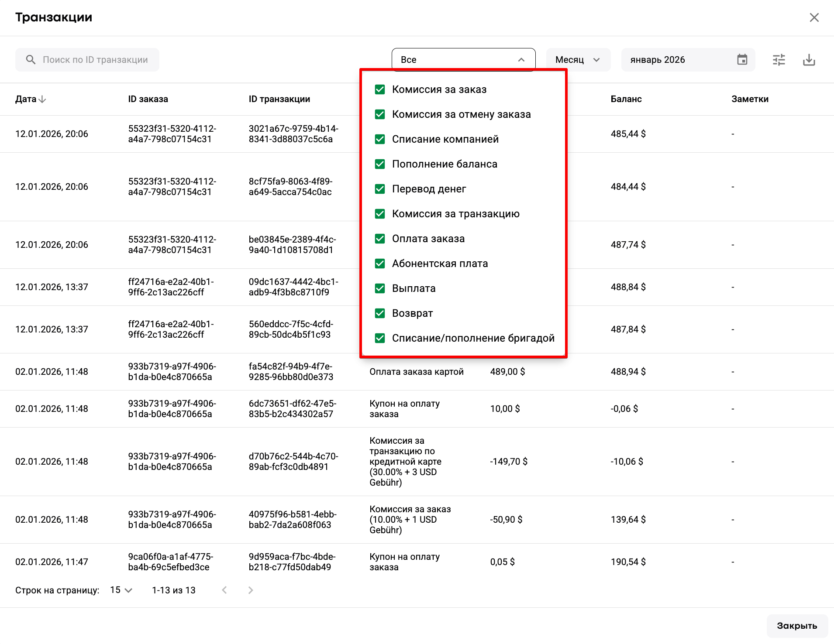The width and height of the screenshot is (834, 644).
Task: Uncheck Комиссия за заказ checkbox
Action: [380, 89]
